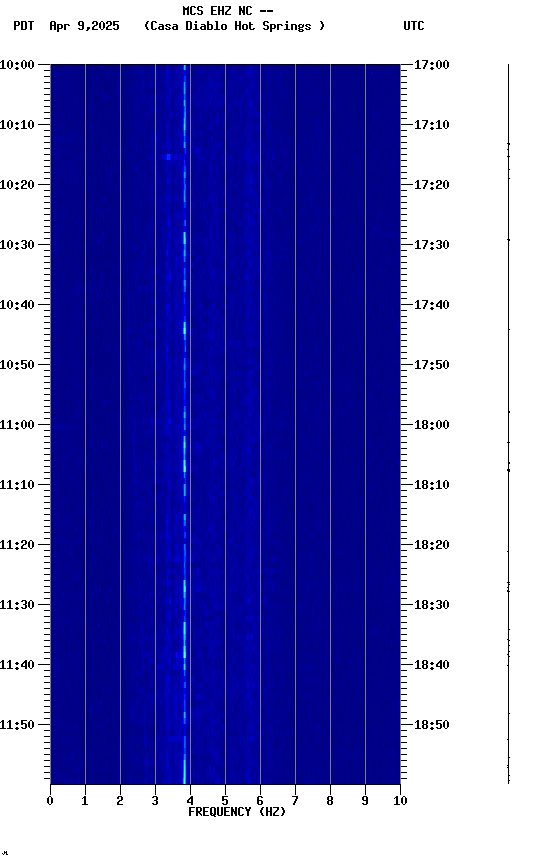Click the '11:20' PDT time label
This screenshot has height=864, width=552.
[17, 546]
